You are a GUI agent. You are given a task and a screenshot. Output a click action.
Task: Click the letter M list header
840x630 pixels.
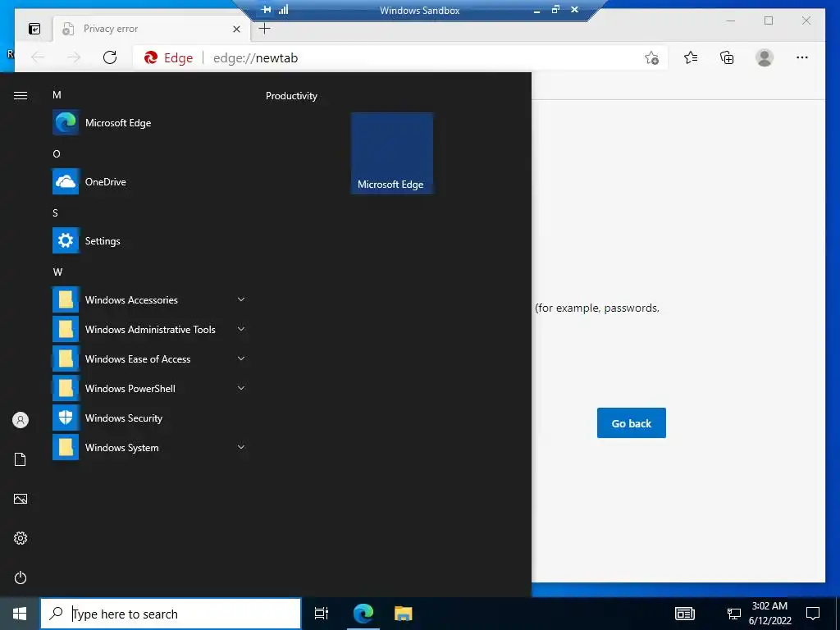tap(57, 95)
